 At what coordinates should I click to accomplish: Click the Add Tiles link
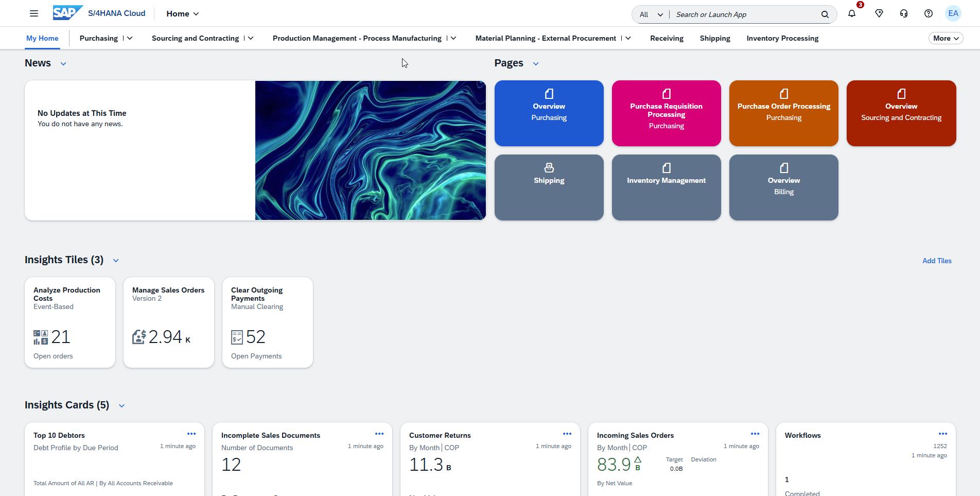937,261
